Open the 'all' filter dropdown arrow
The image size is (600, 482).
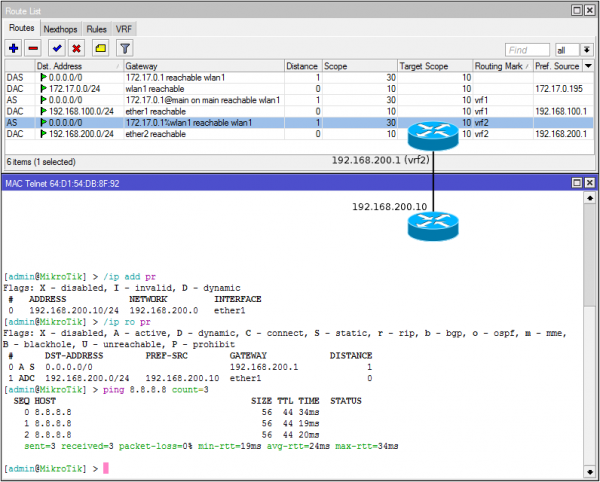(587, 50)
